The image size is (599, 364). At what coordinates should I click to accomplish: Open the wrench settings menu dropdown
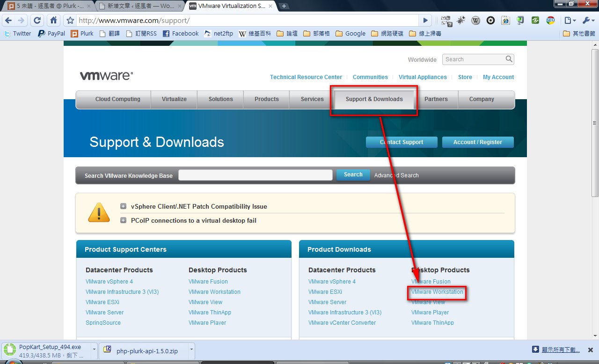pos(588,21)
